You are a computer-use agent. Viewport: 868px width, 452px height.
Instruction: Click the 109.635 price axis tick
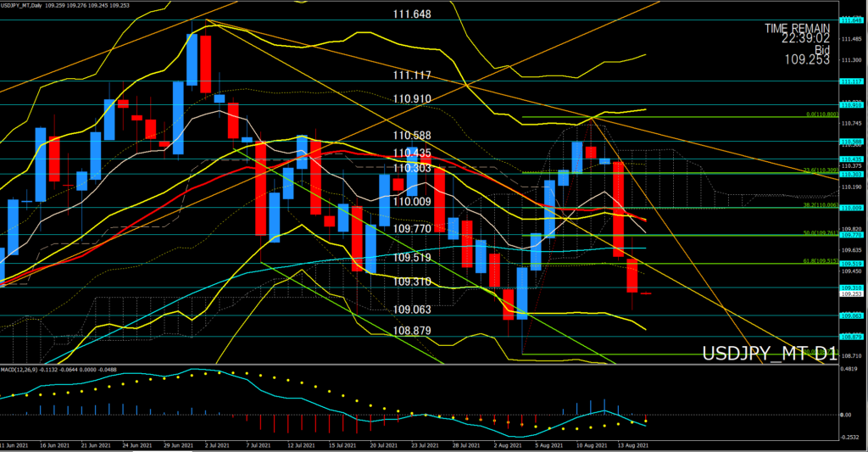point(851,250)
